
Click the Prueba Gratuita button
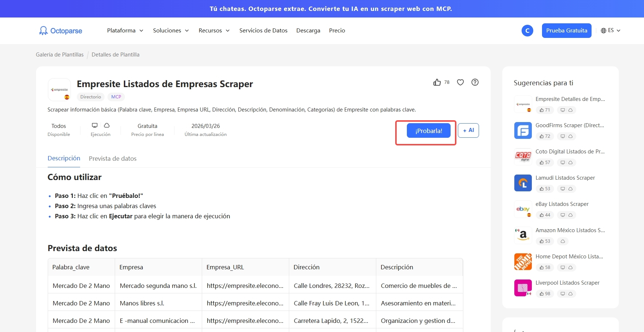click(566, 31)
